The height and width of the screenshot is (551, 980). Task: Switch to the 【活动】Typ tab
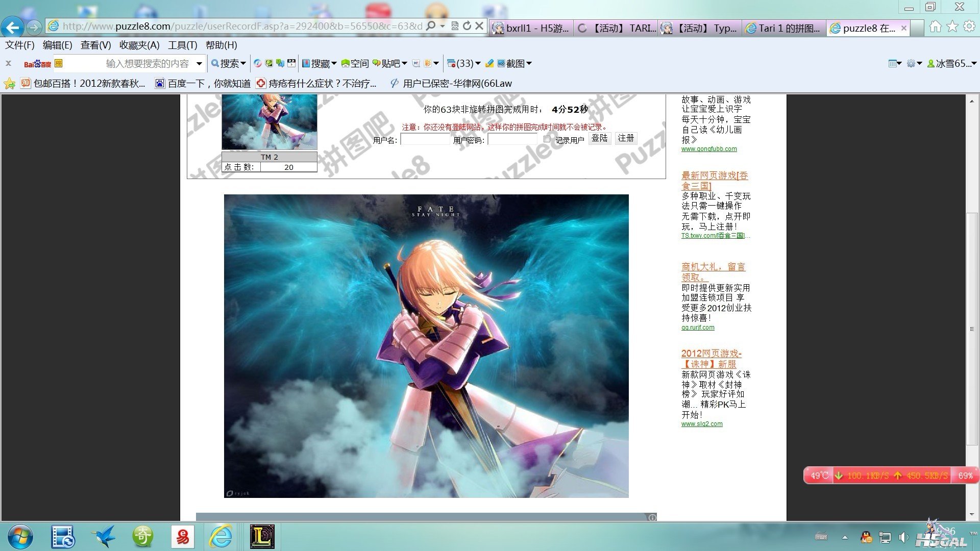pyautogui.click(x=700, y=28)
